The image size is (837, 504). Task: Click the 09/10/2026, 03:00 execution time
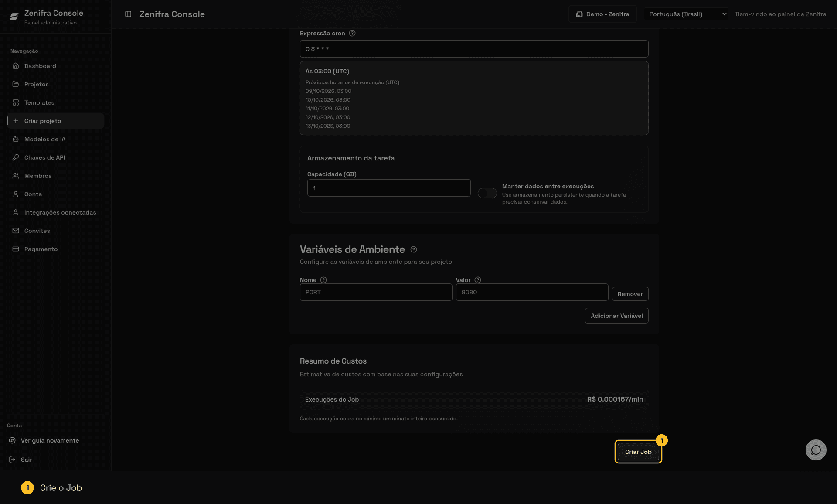point(328,91)
